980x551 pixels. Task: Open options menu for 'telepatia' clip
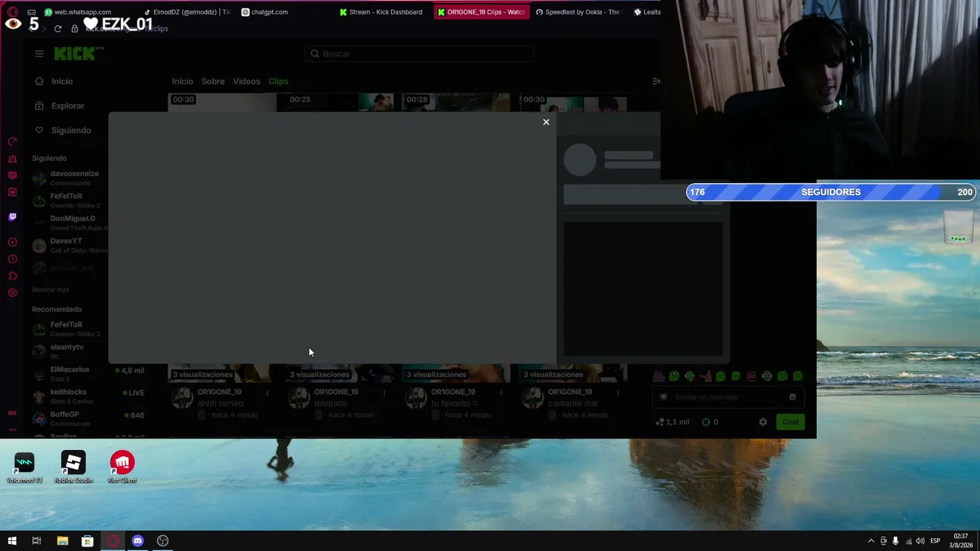click(384, 393)
